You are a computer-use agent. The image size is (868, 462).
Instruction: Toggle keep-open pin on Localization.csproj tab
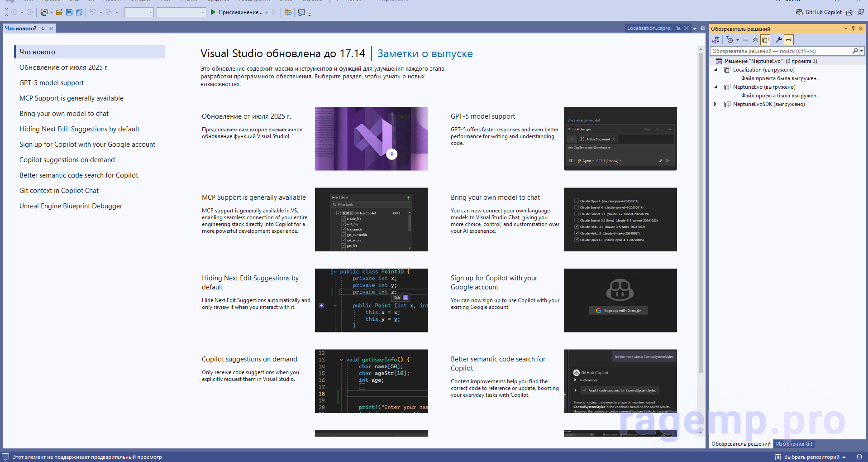pyautogui.click(x=678, y=28)
